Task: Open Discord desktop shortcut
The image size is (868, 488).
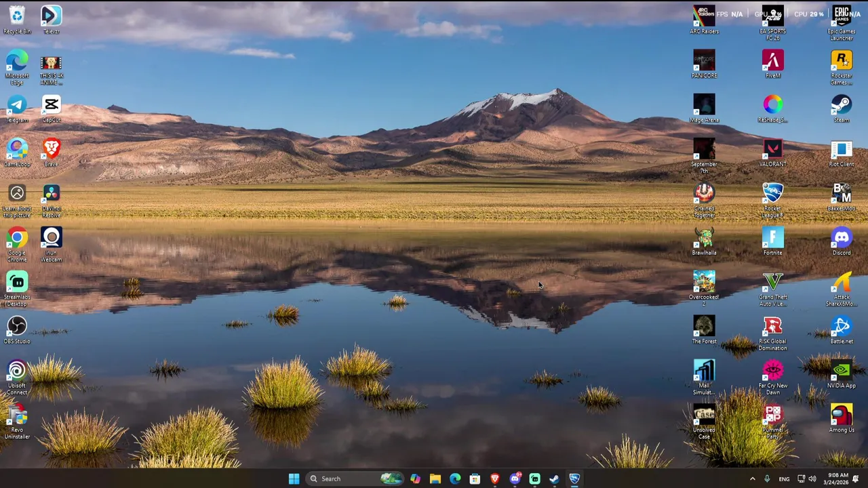Action: click(841, 241)
